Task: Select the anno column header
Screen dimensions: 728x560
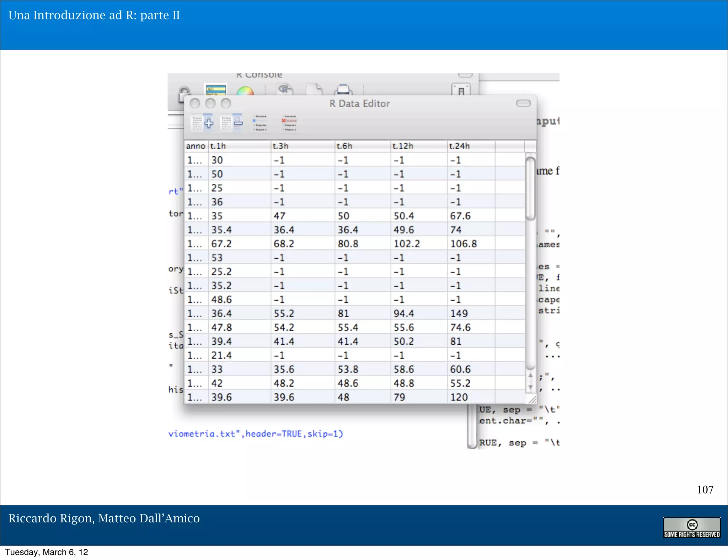Action: (196, 146)
